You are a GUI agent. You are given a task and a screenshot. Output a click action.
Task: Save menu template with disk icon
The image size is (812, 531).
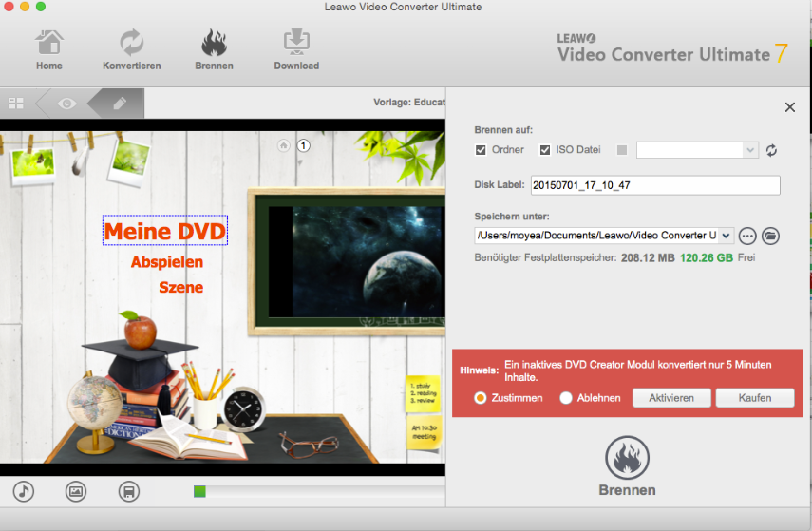coord(129,491)
